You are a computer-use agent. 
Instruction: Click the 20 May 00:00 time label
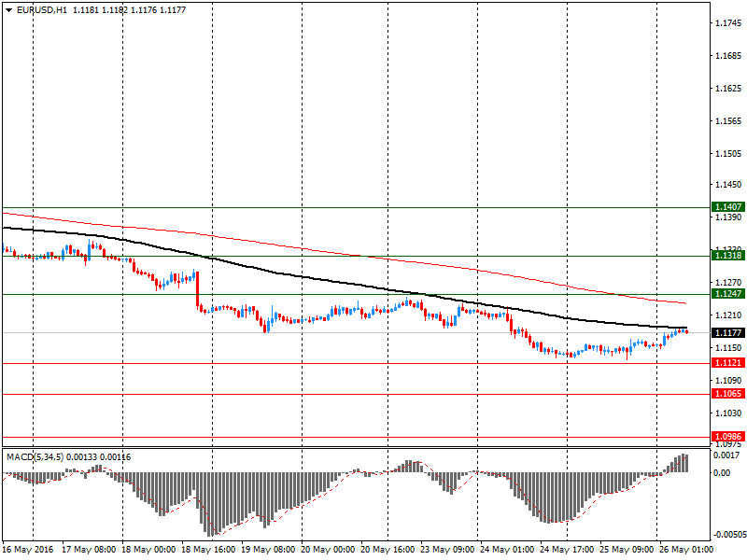coord(328,550)
